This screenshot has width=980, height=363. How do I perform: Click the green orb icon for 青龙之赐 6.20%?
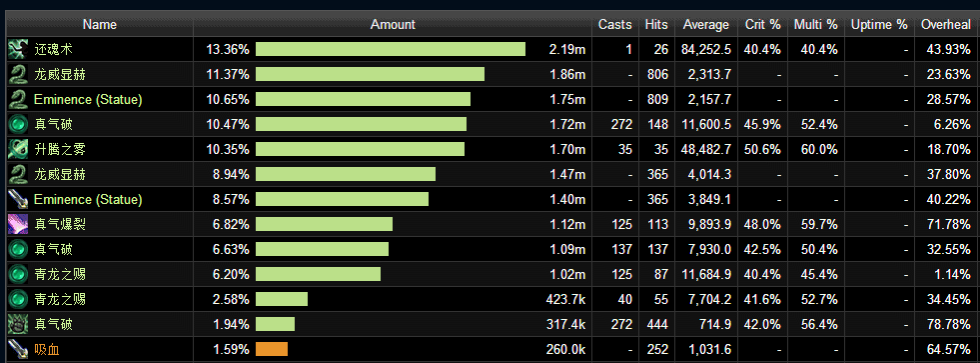(x=18, y=275)
